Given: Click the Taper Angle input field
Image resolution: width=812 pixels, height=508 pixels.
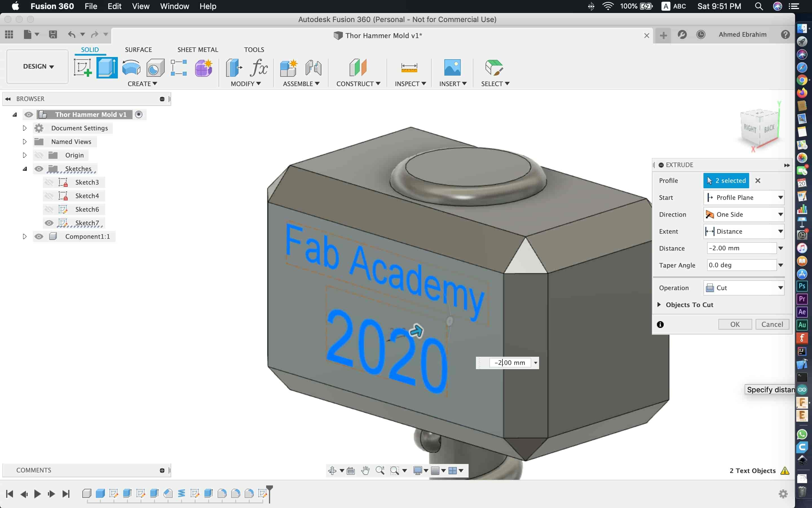Looking at the screenshot, I should pyautogui.click(x=741, y=265).
